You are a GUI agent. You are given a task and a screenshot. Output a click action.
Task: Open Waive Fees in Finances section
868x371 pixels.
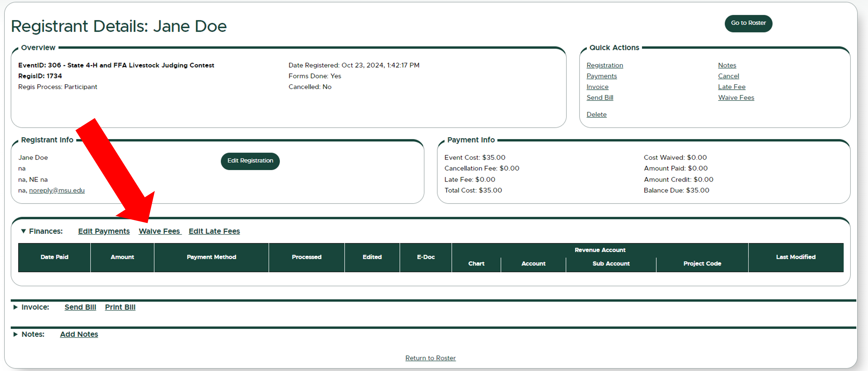point(160,231)
